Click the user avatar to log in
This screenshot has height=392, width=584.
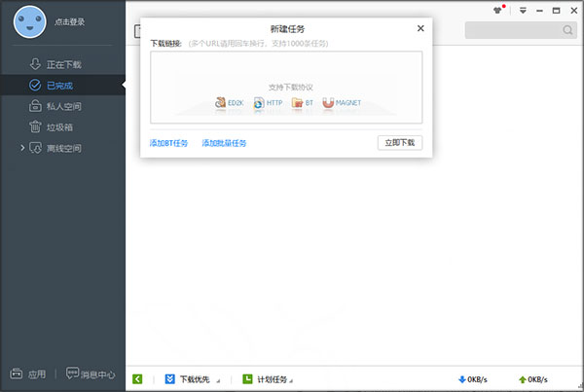point(30,22)
